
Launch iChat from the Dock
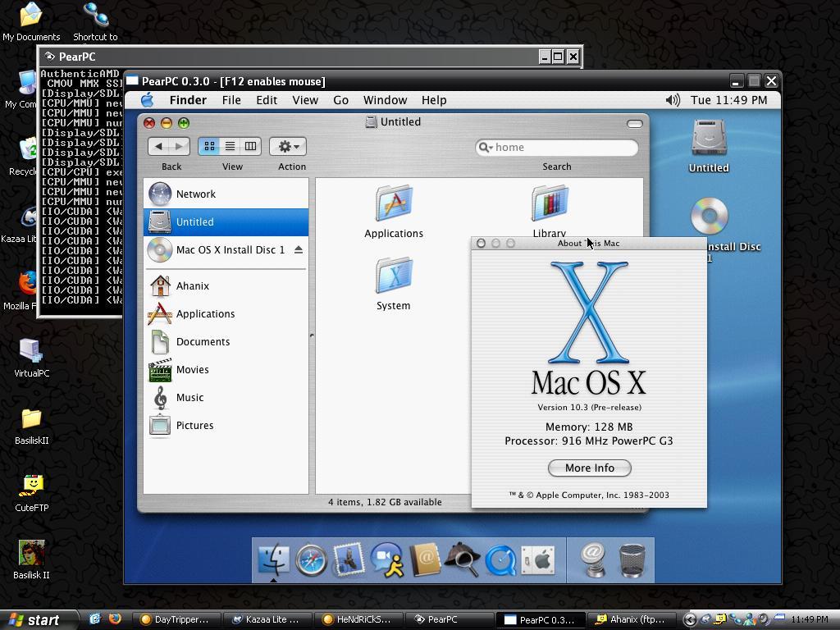coord(386,559)
